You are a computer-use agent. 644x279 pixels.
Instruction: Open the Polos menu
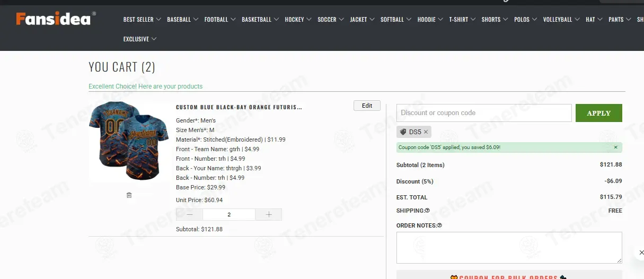click(525, 20)
